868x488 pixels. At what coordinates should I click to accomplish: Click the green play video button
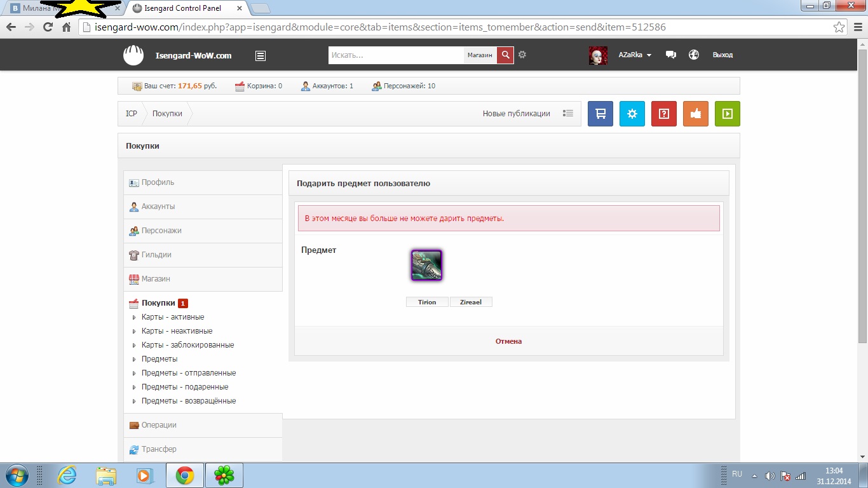(x=727, y=114)
